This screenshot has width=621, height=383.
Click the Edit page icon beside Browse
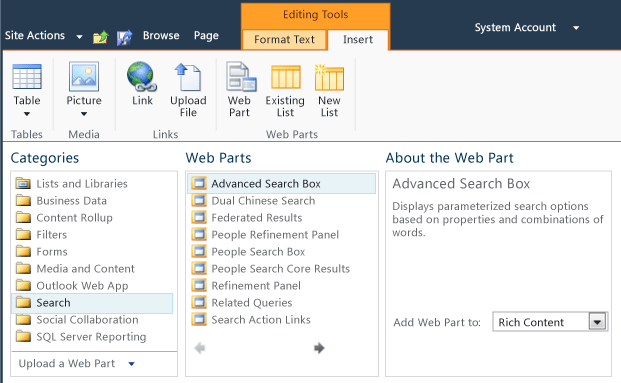pos(124,37)
